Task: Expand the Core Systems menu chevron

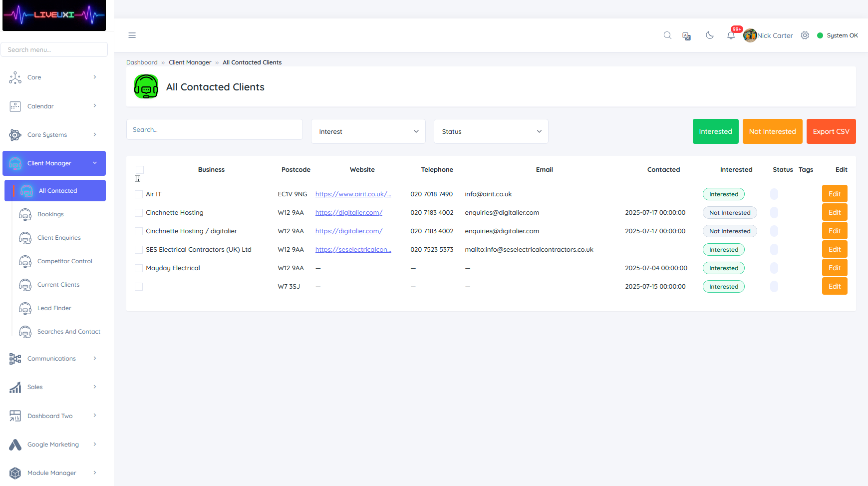Action: 95,134
